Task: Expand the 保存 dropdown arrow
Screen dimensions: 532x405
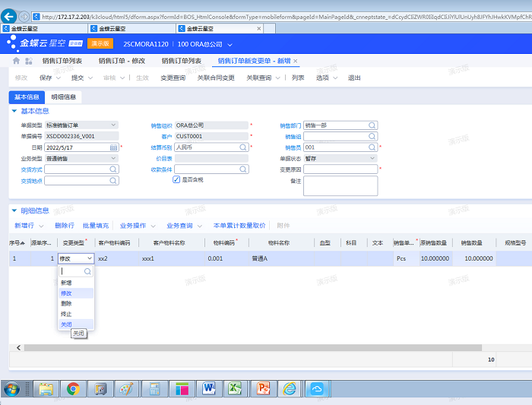Action: point(59,78)
